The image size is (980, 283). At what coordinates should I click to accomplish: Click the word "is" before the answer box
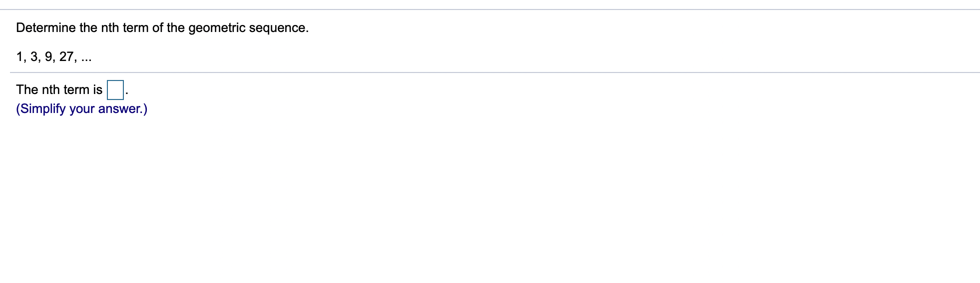point(97,90)
